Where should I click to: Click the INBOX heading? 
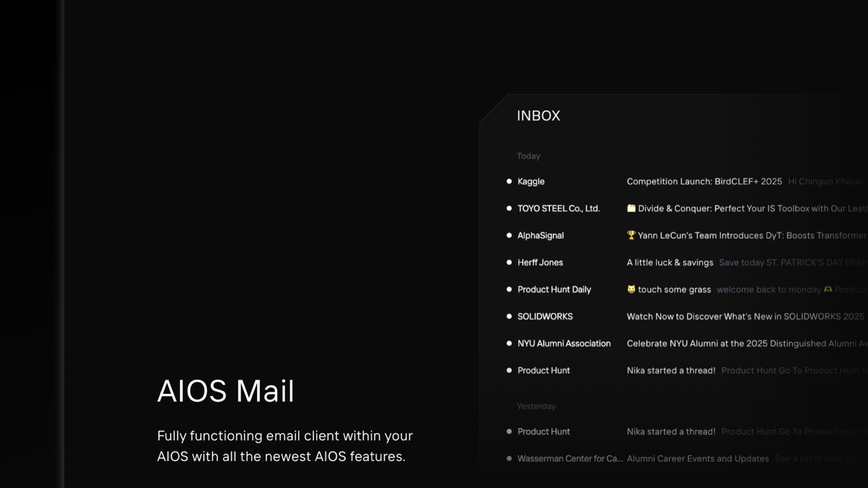[538, 116]
